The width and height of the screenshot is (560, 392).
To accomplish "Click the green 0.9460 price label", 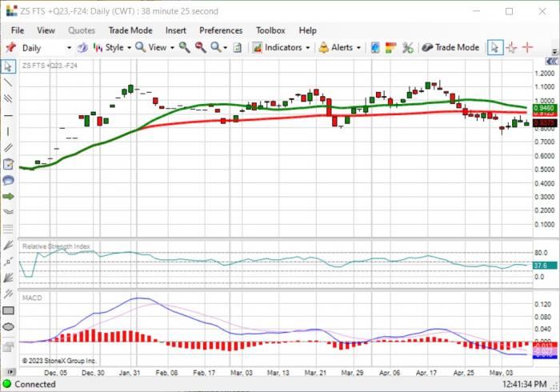I will (545, 108).
